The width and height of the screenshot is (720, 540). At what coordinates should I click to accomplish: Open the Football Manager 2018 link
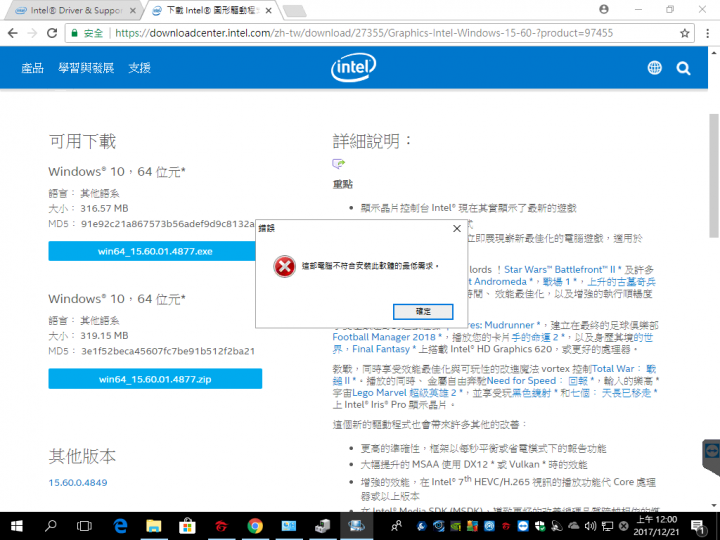click(x=387, y=337)
